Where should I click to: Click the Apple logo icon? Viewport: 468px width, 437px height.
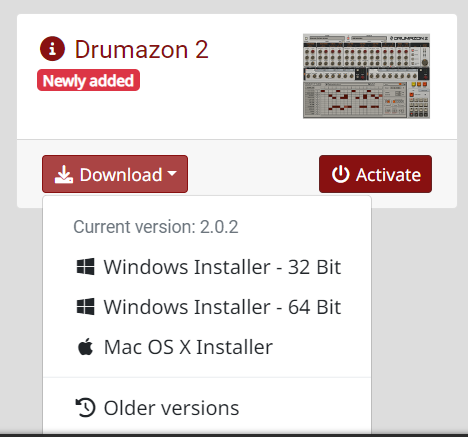(x=85, y=347)
